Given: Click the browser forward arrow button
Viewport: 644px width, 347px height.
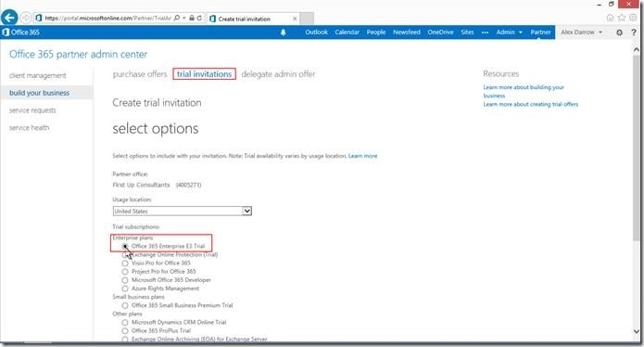Looking at the screenshot, I should tap(25, 18).
